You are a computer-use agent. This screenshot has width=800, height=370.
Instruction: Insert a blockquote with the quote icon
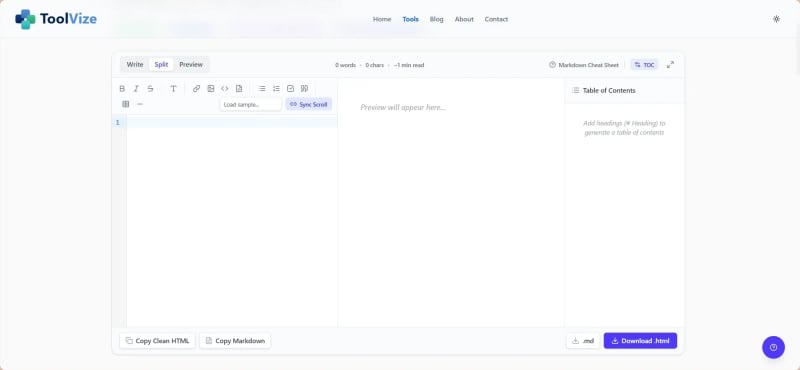pos(305,89)
